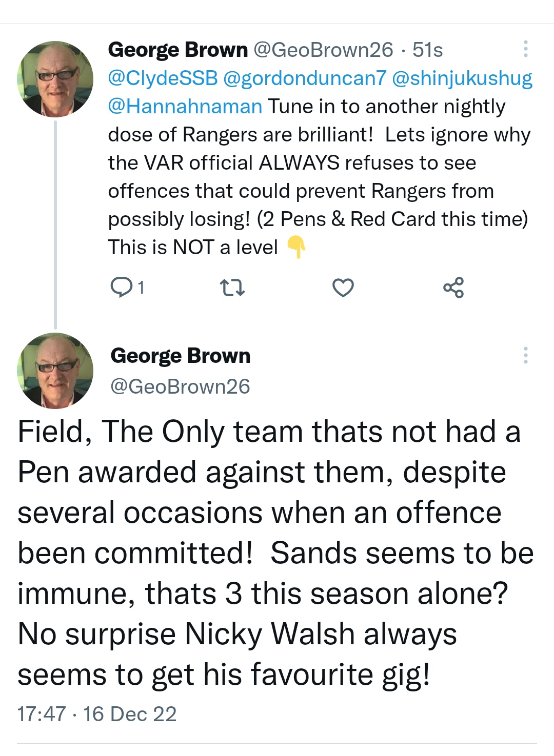The height and width of the screenshot is (756, 554).
Task: Like the first tweet with heart icon
Action: coord(343,288)
